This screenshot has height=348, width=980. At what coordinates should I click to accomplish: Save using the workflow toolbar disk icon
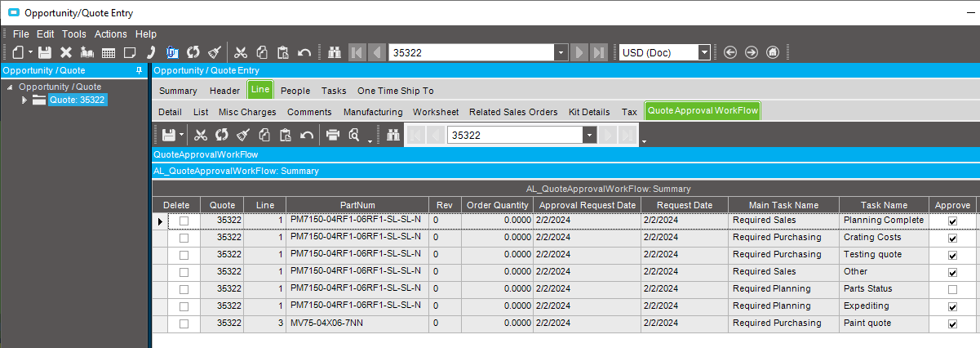[x=169, y=135]
